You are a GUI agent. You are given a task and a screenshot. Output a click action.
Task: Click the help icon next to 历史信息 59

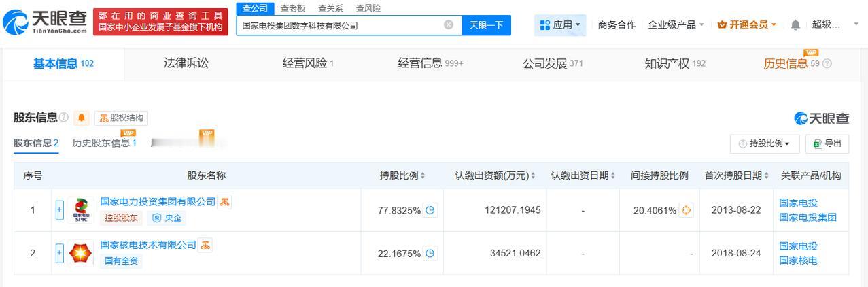click(827, 64)
